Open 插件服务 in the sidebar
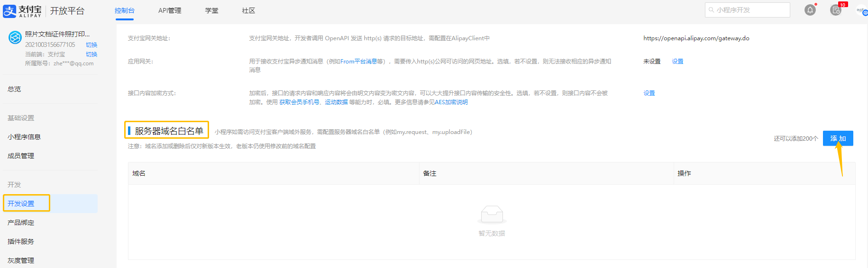The height and width of the screenshot is (268, 868). coord(21,241)
